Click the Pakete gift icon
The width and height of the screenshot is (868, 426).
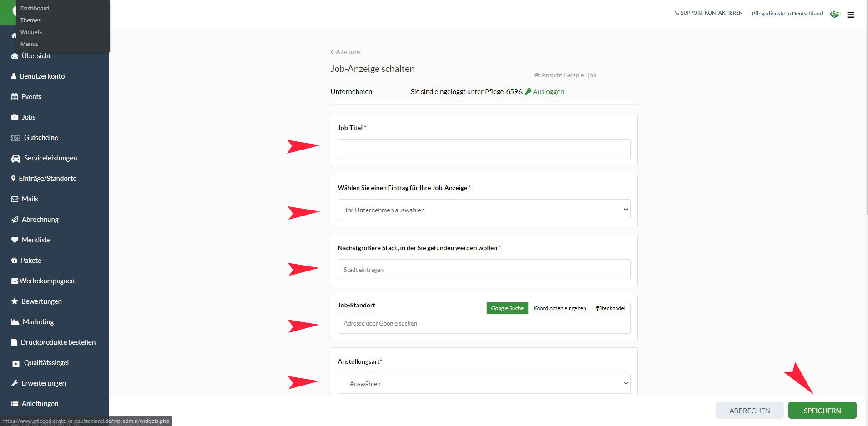pyautogui.click(x=14, y=261)
